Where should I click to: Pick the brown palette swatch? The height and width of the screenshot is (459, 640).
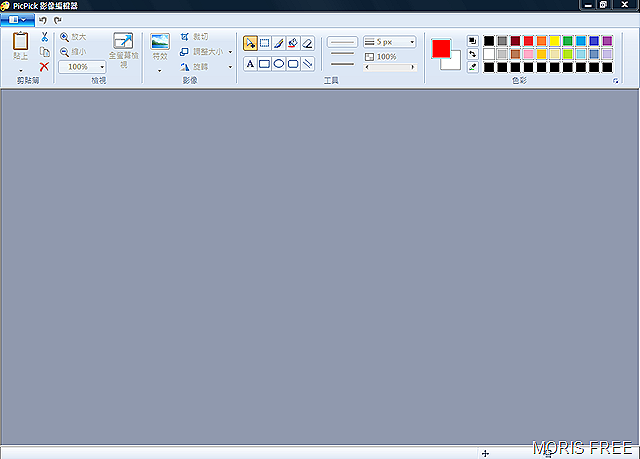click(x=515, y=54)
